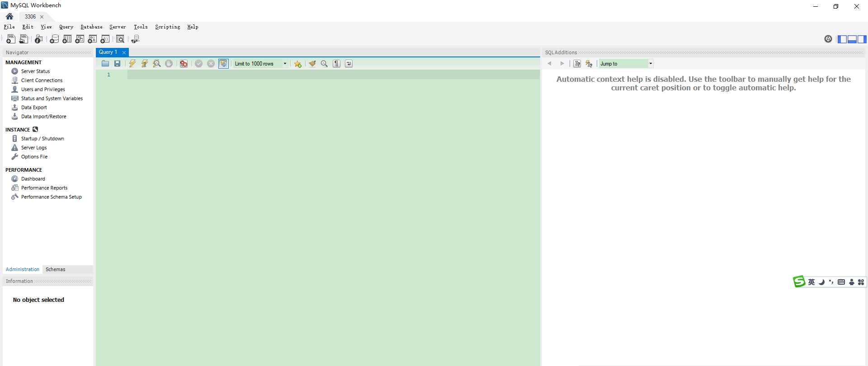This screenshot has height=366, width=868.
Task: Toggle automatic context help
Action: 577,64
